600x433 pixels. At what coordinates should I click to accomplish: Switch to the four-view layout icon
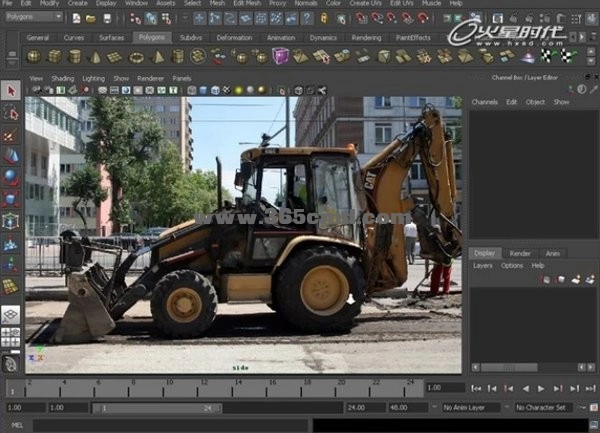click(10, 338)
